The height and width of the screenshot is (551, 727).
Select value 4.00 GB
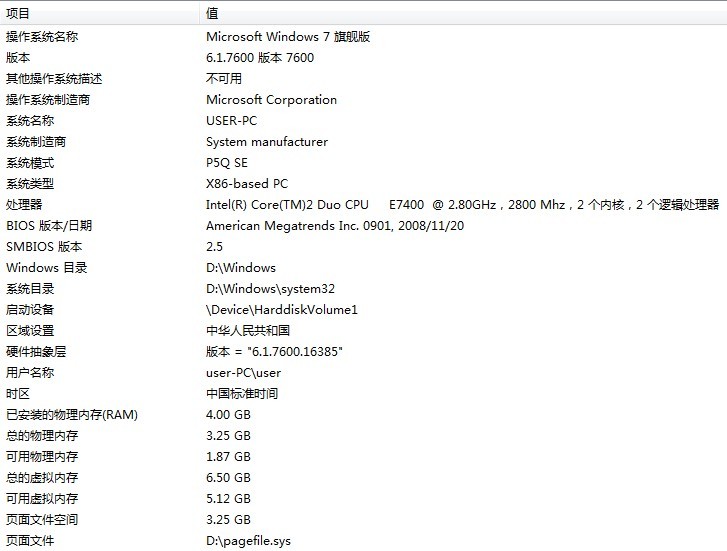[x=228, y=415]
